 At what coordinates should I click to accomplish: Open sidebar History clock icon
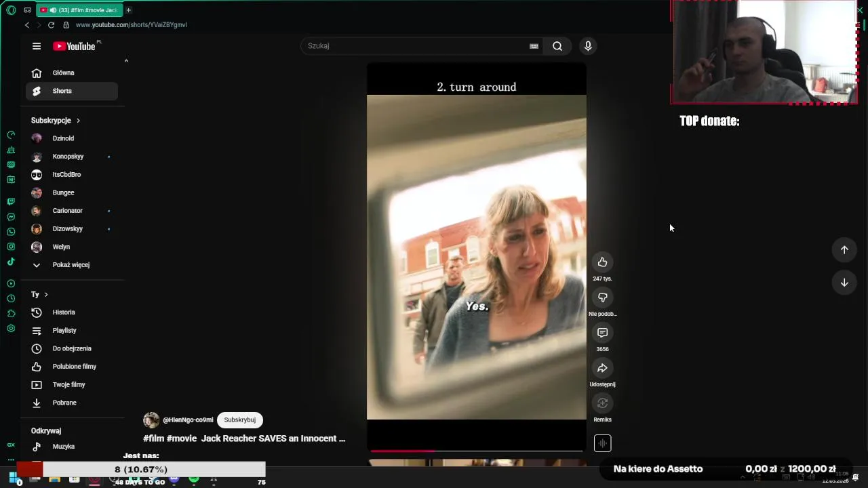11,298
